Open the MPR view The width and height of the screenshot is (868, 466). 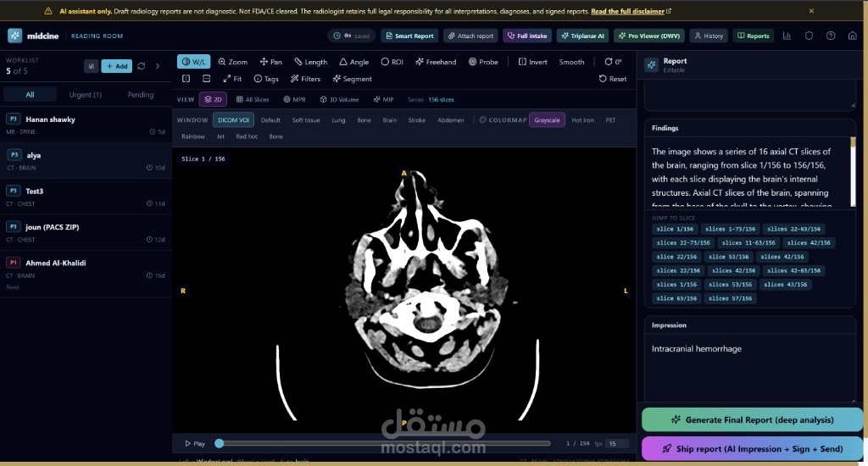[294, 100]
